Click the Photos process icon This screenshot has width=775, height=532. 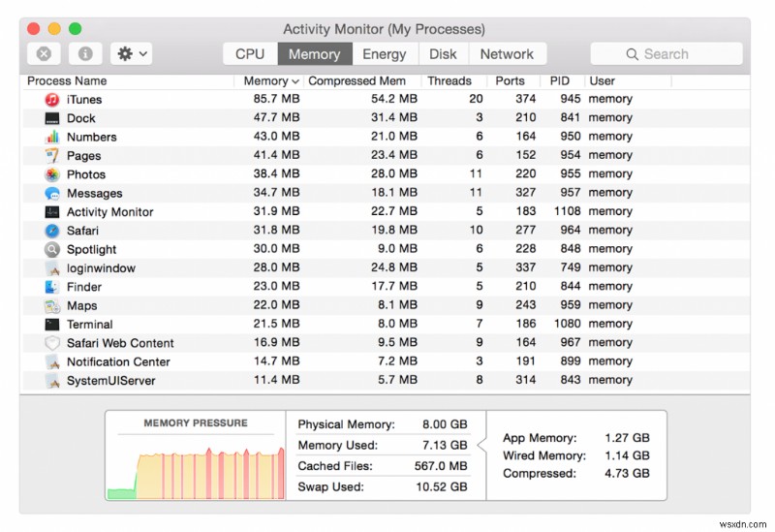click(52, 174)
